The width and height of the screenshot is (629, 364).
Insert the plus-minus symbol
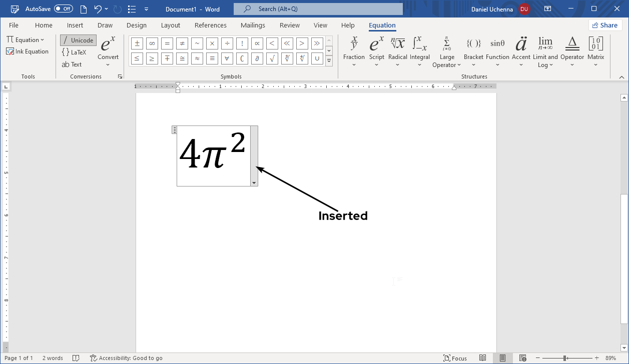[137, 43]
